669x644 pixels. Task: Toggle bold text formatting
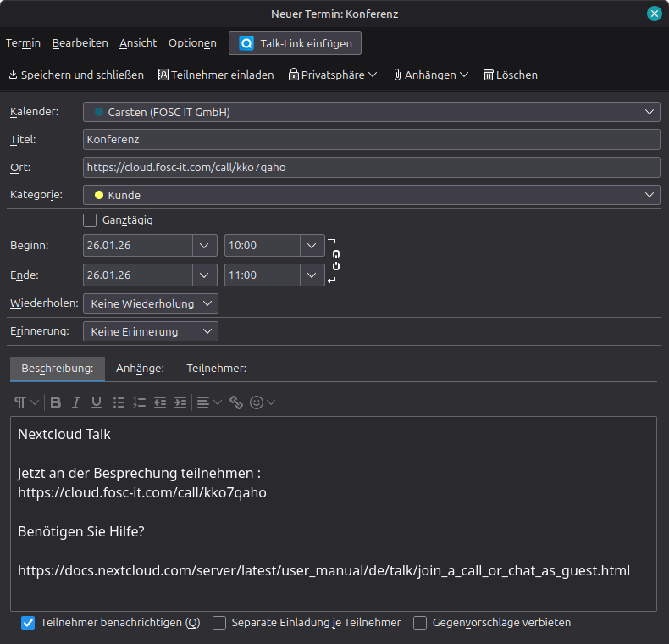[x=56, y=402]
